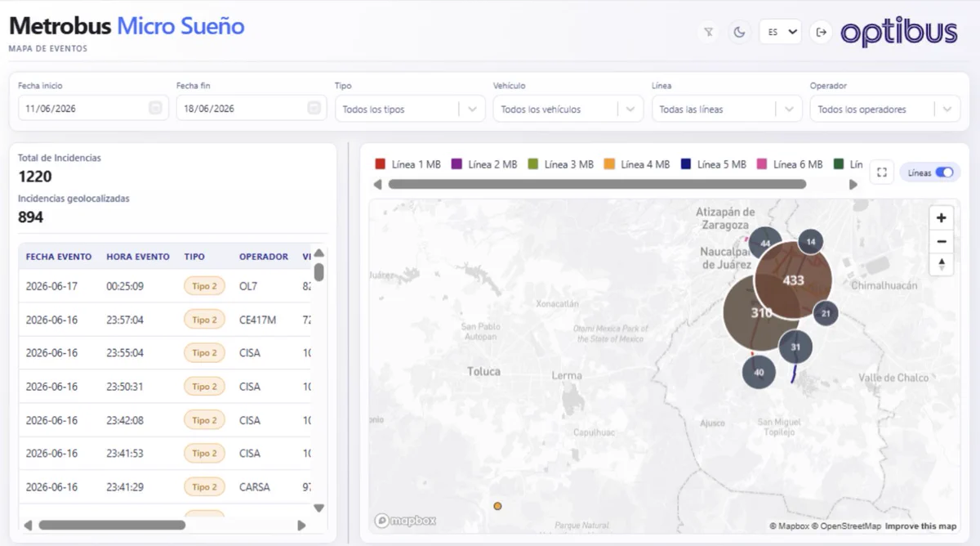The image size is (980, 546).
Task: Open the Tipo dropdown
Action: pos(411,109)
